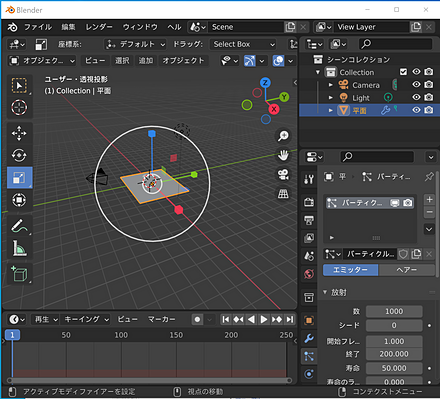The width and height of the screenshot is (440, 399).
Task: Open Render properties tab
Action: pyautogui.click(x=309, y=202)
